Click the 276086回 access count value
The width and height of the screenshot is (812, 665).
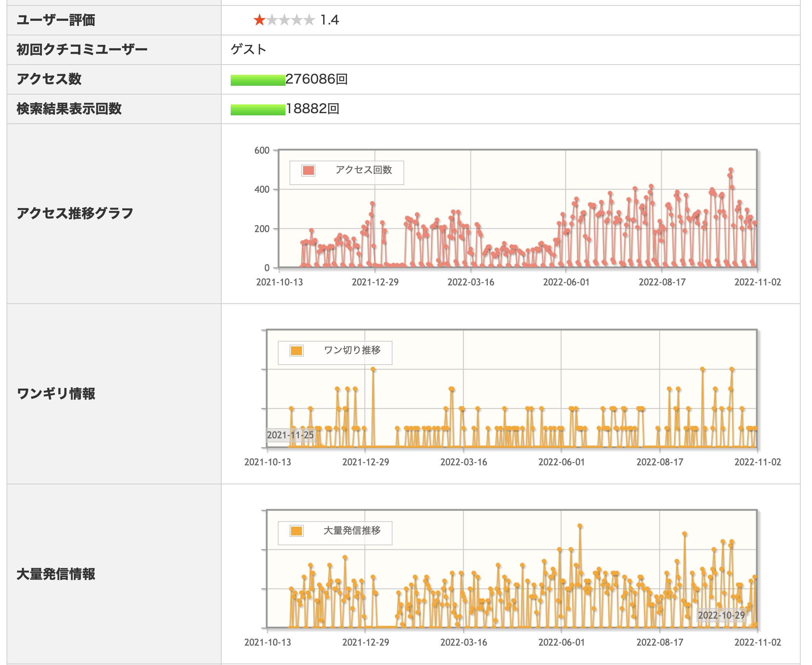pyautogui.click(x=317, y=79)
